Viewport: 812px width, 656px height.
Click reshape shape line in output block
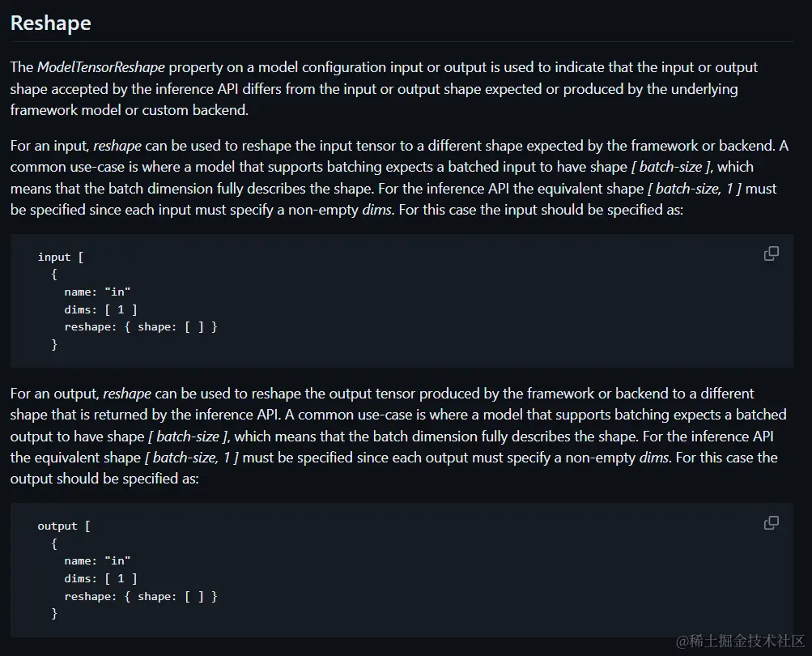[x=141, y=596]
